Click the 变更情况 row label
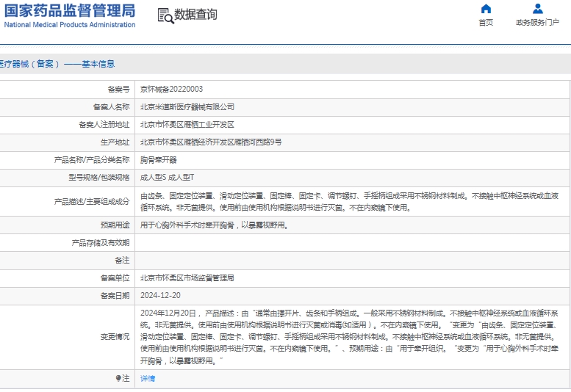Image resolution: width=571 pixels, height=392 pixels. (115, 337)
